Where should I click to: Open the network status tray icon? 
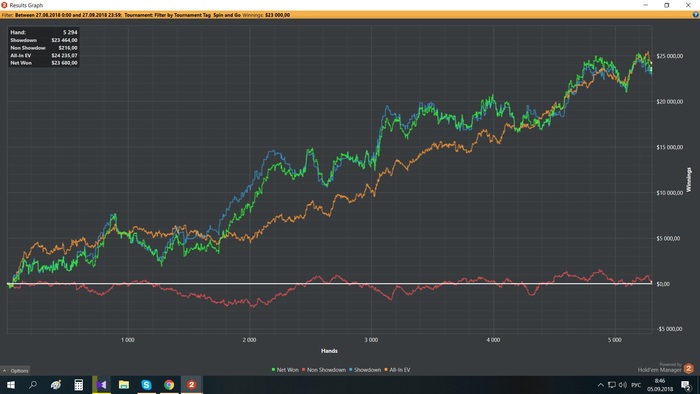pyautogui.click(x=612, y=385)
